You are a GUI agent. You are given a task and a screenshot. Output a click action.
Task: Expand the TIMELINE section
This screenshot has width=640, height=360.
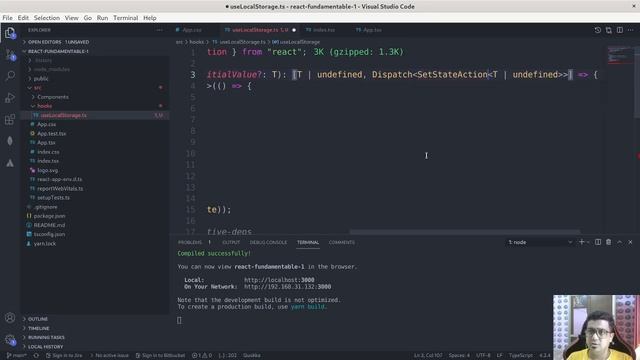[38, 328]
